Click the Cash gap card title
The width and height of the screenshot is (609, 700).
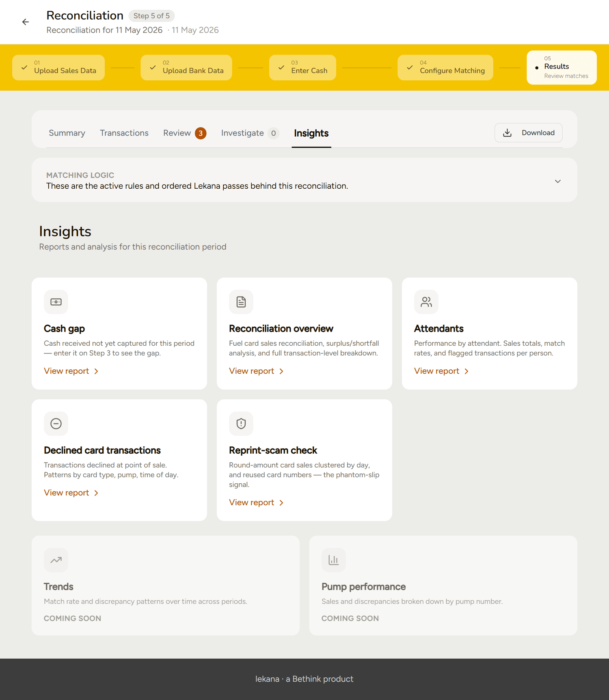(64, 329)
